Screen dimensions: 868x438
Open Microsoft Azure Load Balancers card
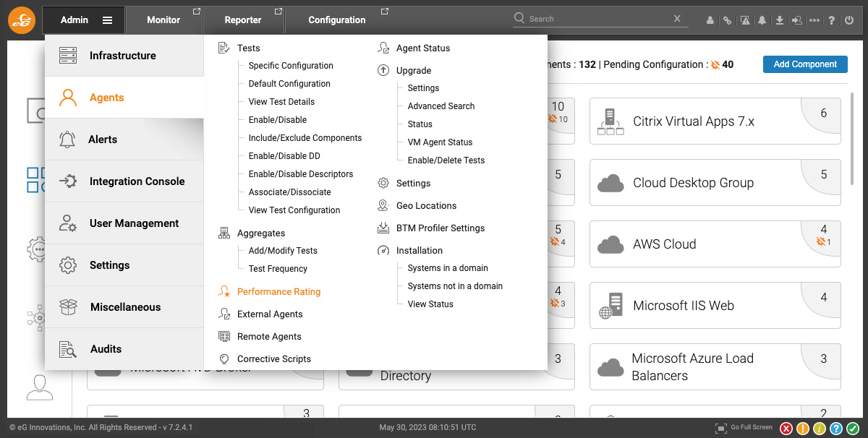click(x=715, y=367)
